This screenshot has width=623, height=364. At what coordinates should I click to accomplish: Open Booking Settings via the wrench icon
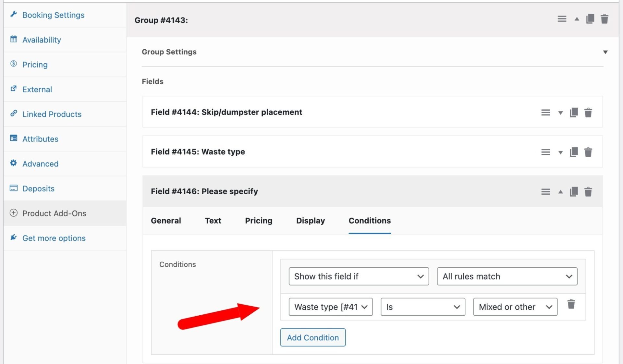(x=14, y=14)
